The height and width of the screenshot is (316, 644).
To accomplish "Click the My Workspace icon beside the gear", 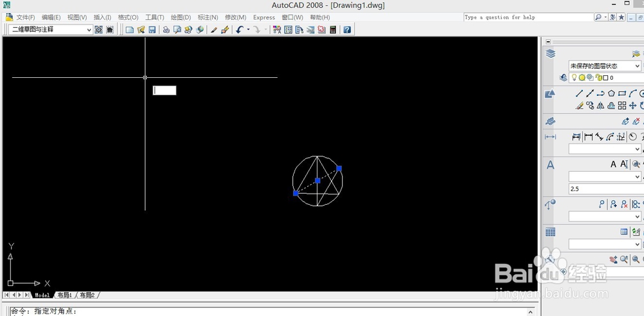I will point(109,30).
